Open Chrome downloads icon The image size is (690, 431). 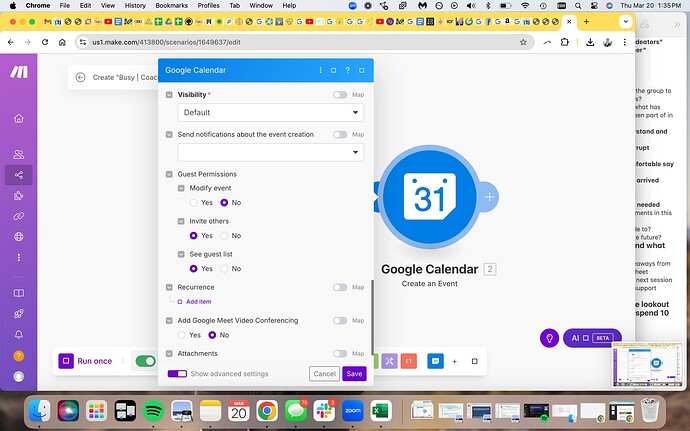click(590, 42)
